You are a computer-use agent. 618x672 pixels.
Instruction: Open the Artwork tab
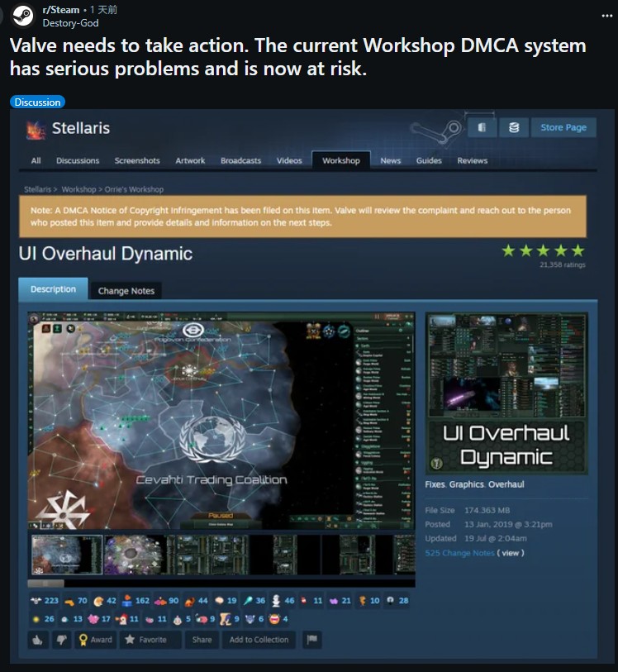tap(190, 160)
